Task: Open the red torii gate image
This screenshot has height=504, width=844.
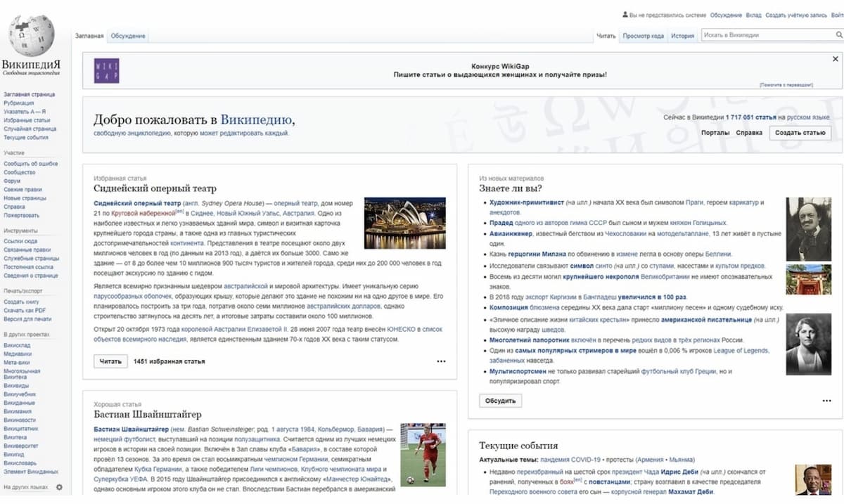Action: pyautogui.click(x=808, y=280)
